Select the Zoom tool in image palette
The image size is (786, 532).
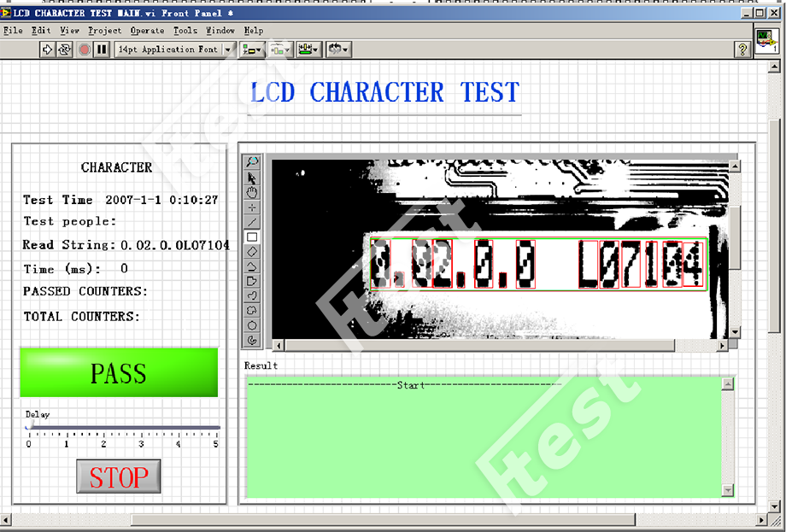[252, 162]
